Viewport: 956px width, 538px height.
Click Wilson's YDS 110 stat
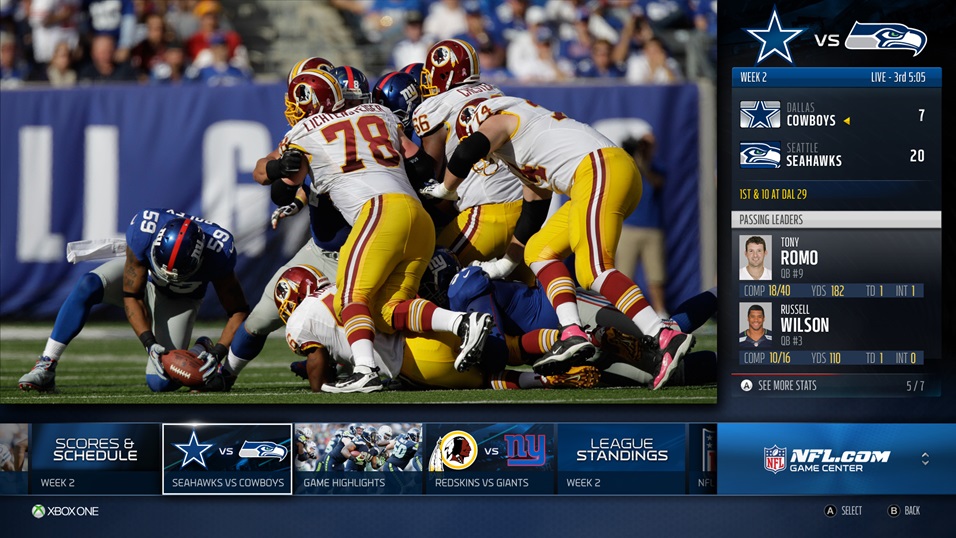click(826, 358)
